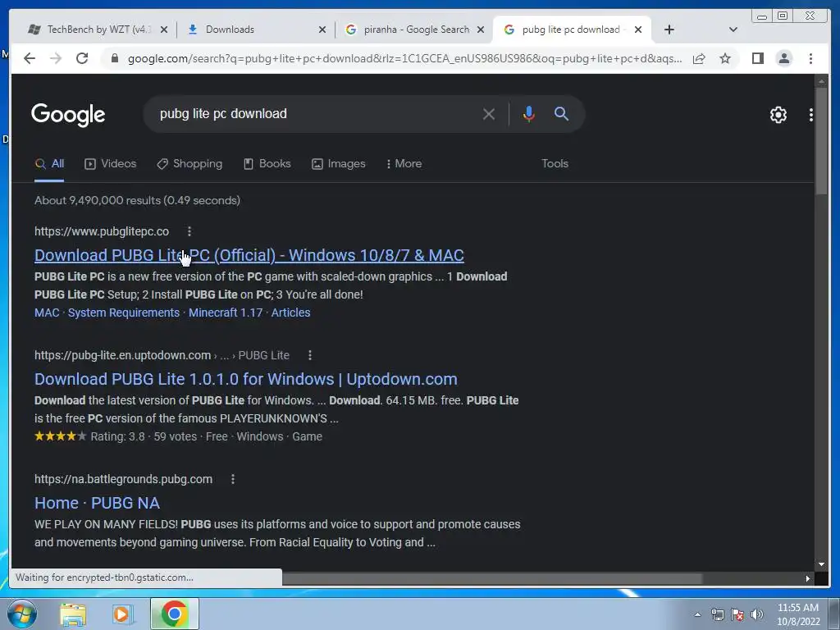Expand the tab search chevron
Viewport: 840px width, 630px height.
tap(733, 30)
